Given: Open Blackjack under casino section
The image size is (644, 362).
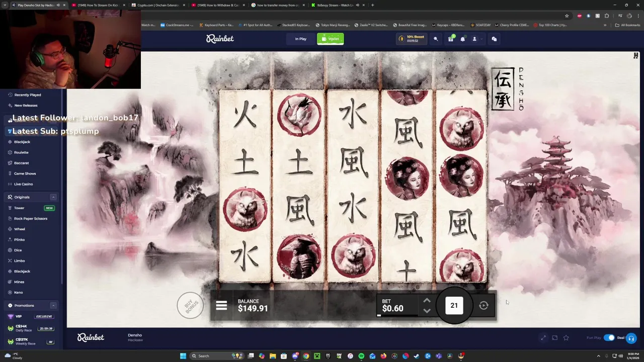Looking at the screenshot, I should point(22,142).
